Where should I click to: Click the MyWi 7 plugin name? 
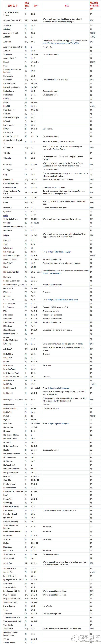tap(7, 420)
